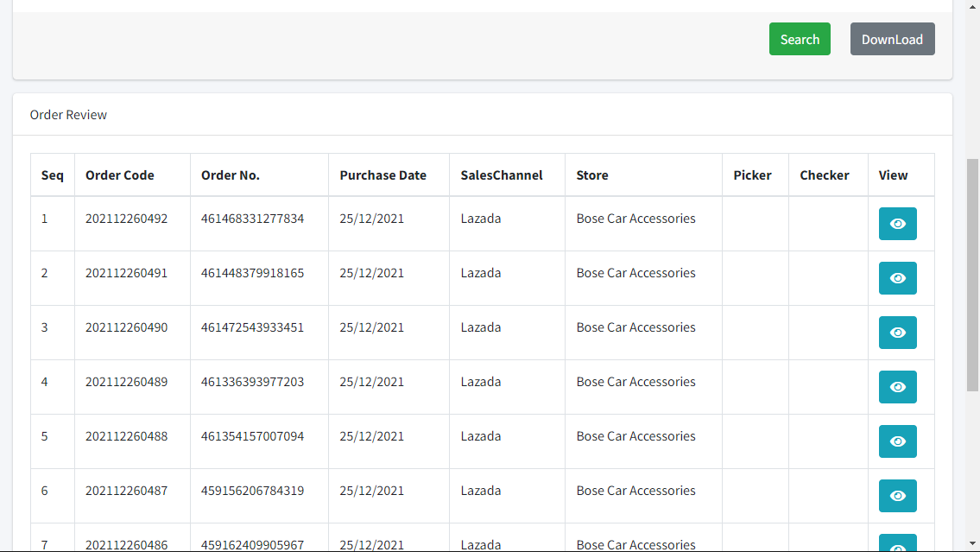Viewport: 980px width, 552px height.
Task: Click the page's vertical scrollbar thumb
Action: [972, 275]
